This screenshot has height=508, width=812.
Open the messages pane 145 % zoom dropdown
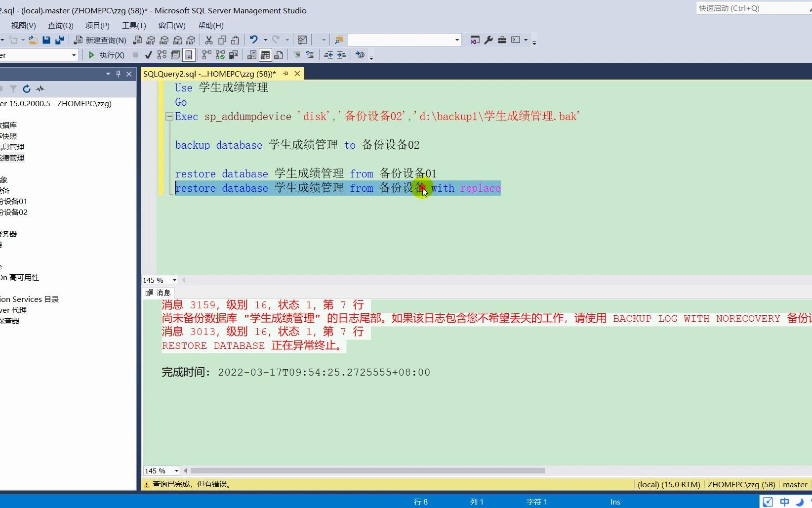click(x=176, y=471)
